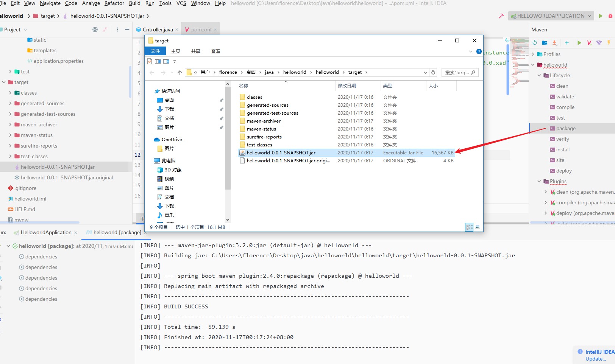Expand the classes folder in Project tree
This screenshot has height=364, width=615.
coord(10,93)
